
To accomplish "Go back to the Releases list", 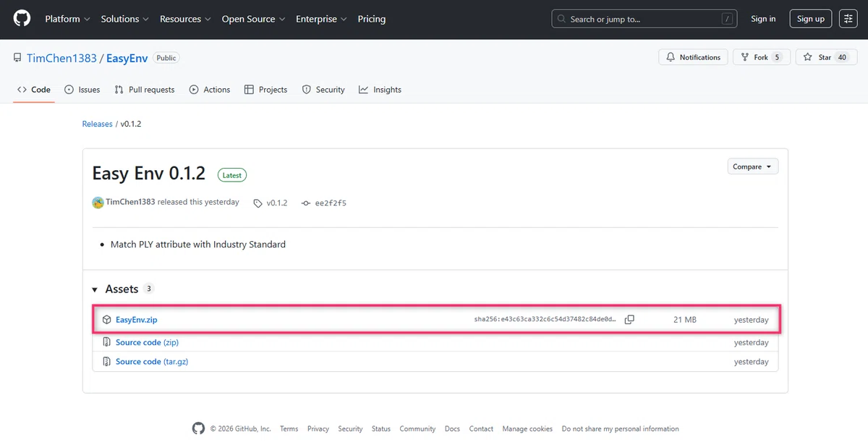I will pyautogui.click(x=97, y=124).
